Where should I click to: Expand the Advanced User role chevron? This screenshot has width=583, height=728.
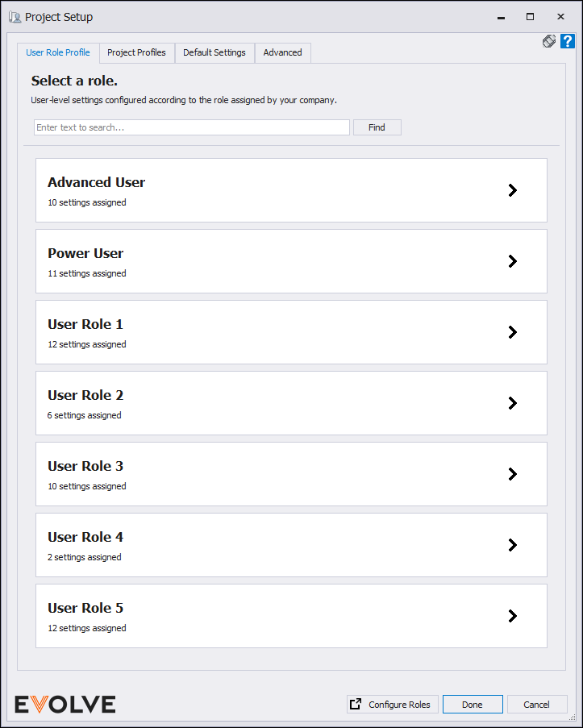tap(512, 190)
